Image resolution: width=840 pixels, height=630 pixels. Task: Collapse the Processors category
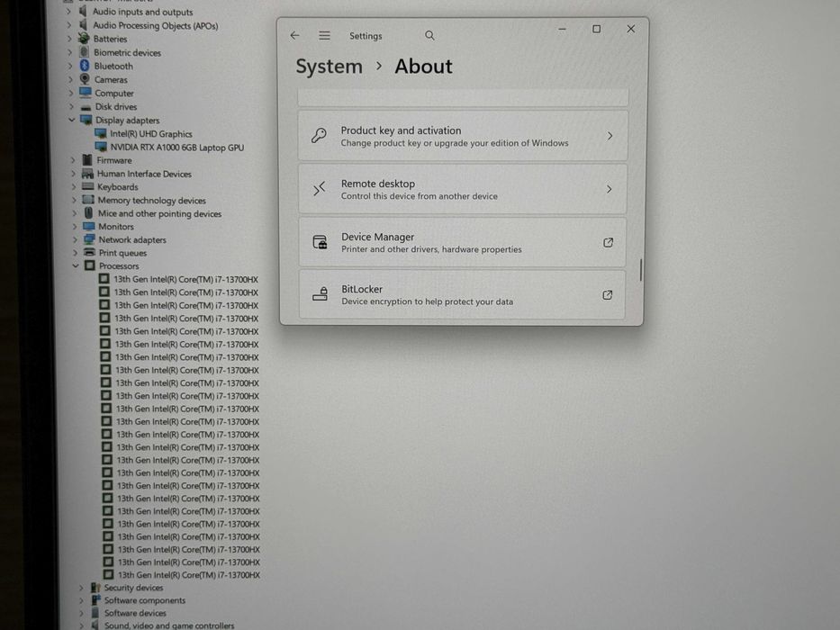point(76,265)
